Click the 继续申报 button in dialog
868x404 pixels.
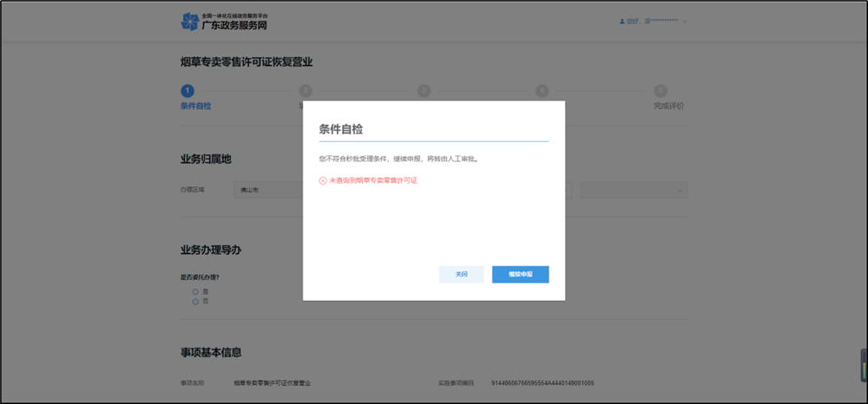(520, 274)
